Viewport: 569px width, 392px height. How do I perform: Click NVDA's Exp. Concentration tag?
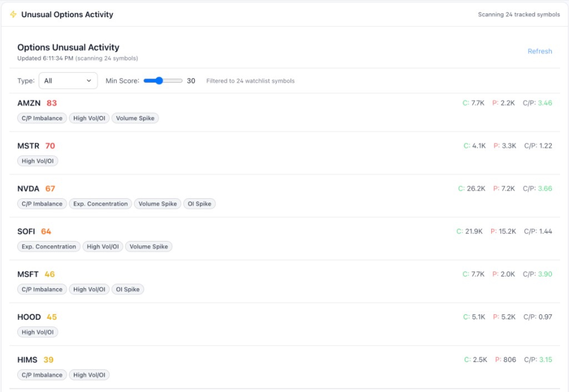point(100,204)
